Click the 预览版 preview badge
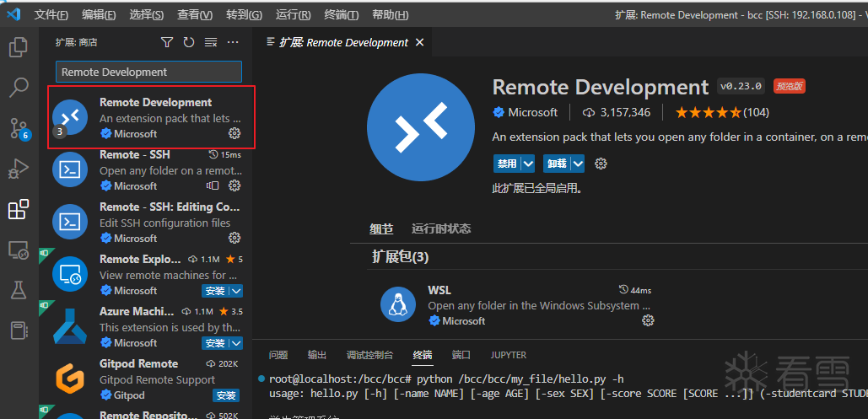This screenshot has width=868, height=419. 790,86
